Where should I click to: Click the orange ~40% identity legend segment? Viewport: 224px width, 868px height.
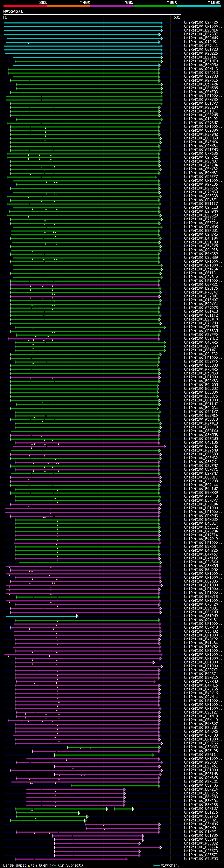(x=69, y=6)
